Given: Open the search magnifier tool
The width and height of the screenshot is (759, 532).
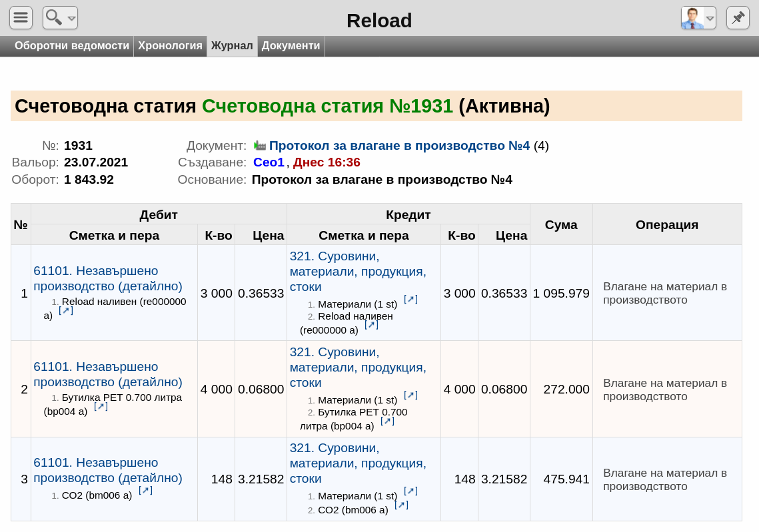Looking at the screenshot, I should pos(54,18).
